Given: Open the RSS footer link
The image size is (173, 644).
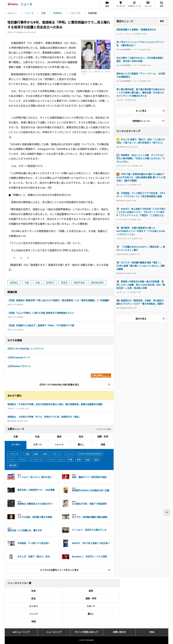Looking at the screenshot, I should pos(152,632).
